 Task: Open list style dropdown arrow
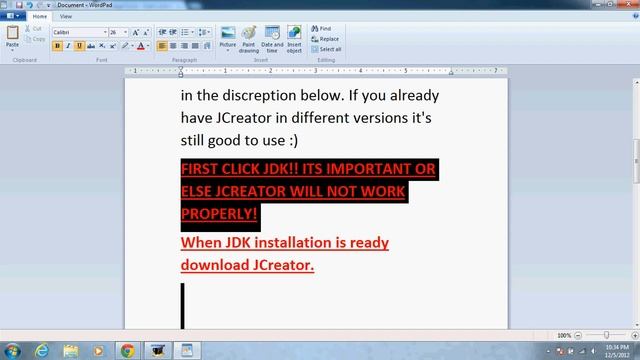(x=193, y=32)
